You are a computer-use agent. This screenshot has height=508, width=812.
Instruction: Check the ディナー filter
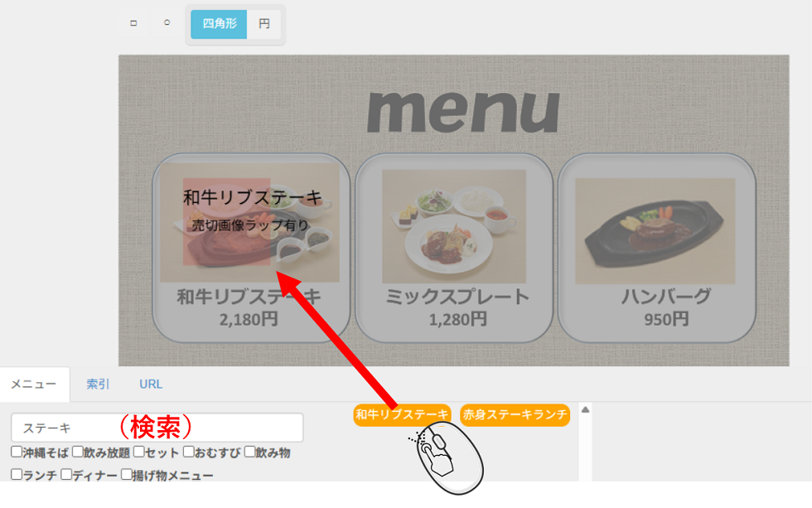(x=66, y=474)
